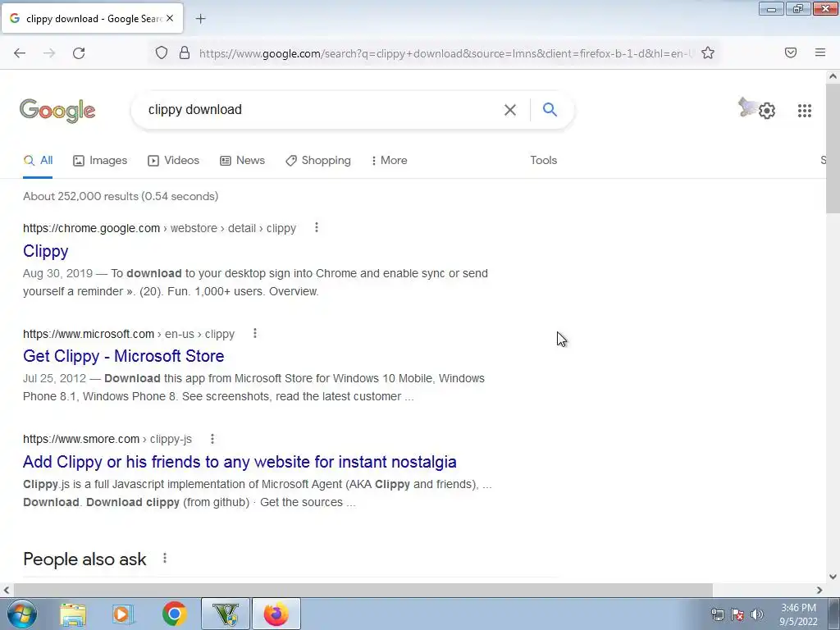Switch to Shopping results

(x=318, y=160)
